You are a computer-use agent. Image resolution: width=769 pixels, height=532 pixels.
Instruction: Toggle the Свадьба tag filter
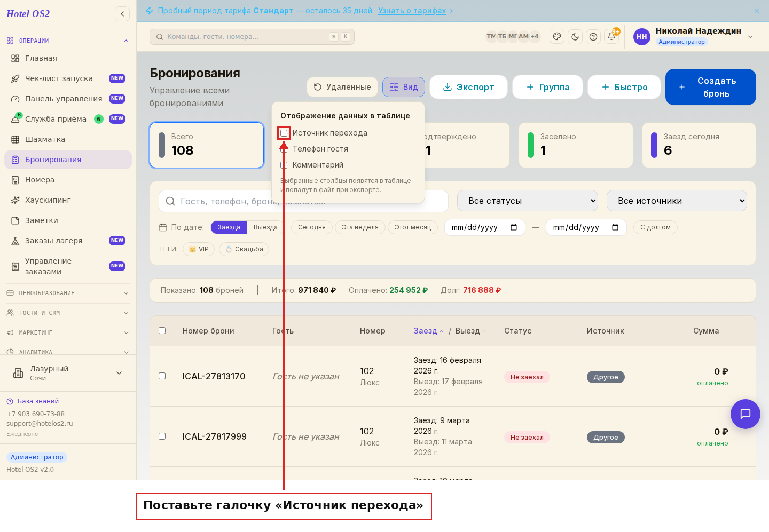click(244, 249)
